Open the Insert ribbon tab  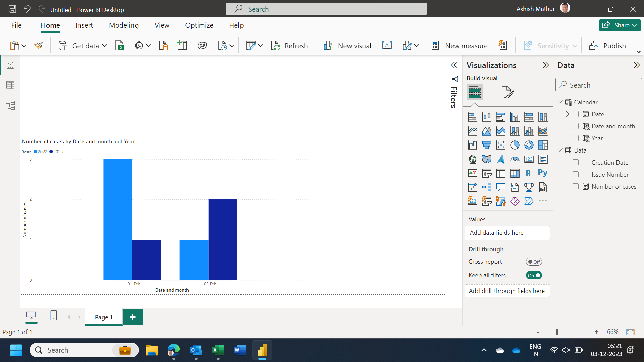(84, 25)
